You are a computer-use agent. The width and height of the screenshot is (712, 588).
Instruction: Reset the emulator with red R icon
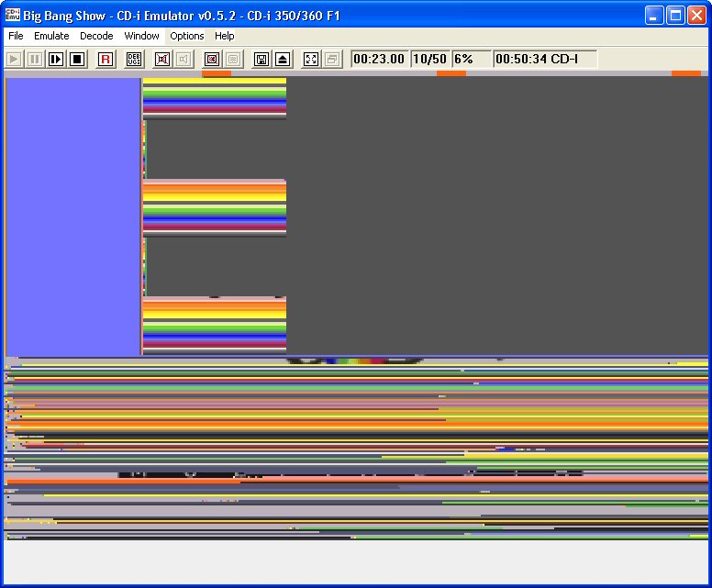[106, 59]
